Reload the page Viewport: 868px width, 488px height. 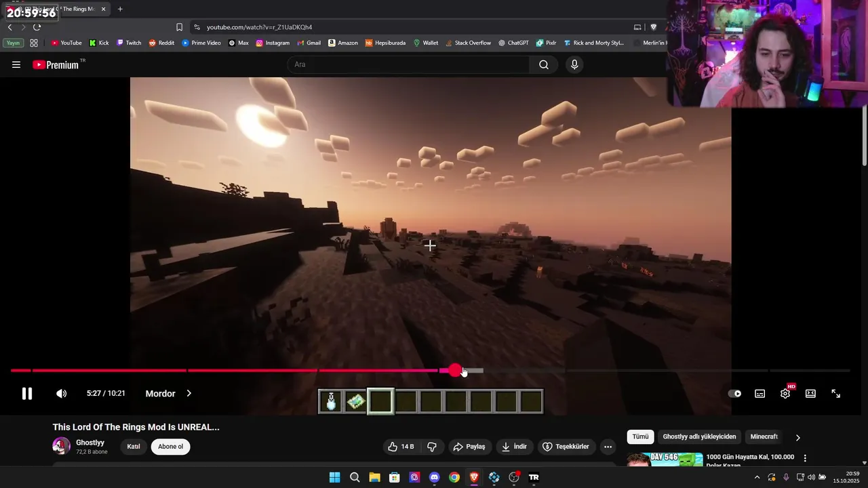tap(37, 27)
